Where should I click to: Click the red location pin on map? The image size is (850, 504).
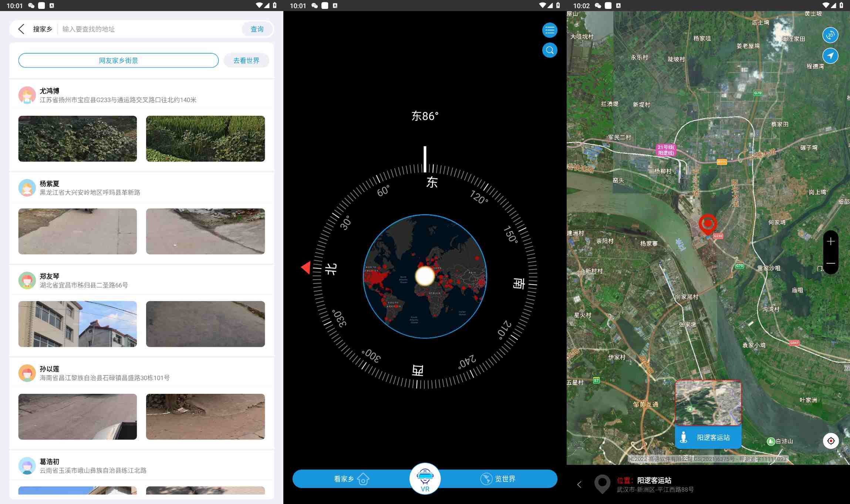[x=708, y=224]
